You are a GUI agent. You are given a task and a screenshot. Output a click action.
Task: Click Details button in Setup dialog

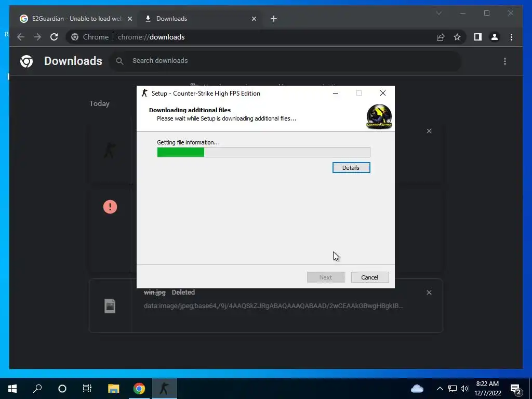tap(351, 168)
